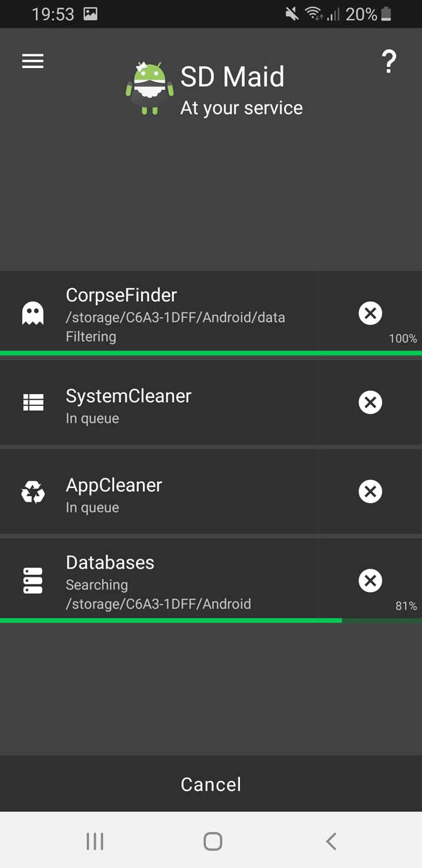Tap the Databases stack icon

[x=33, y=580]
